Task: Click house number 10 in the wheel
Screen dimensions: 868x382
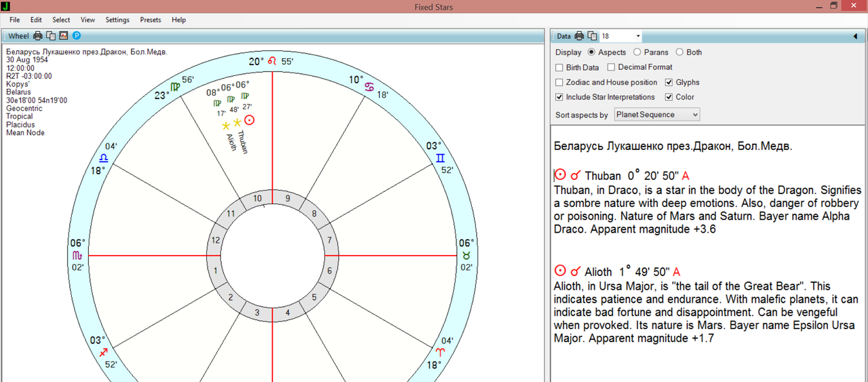Action: tap(258, 199)
